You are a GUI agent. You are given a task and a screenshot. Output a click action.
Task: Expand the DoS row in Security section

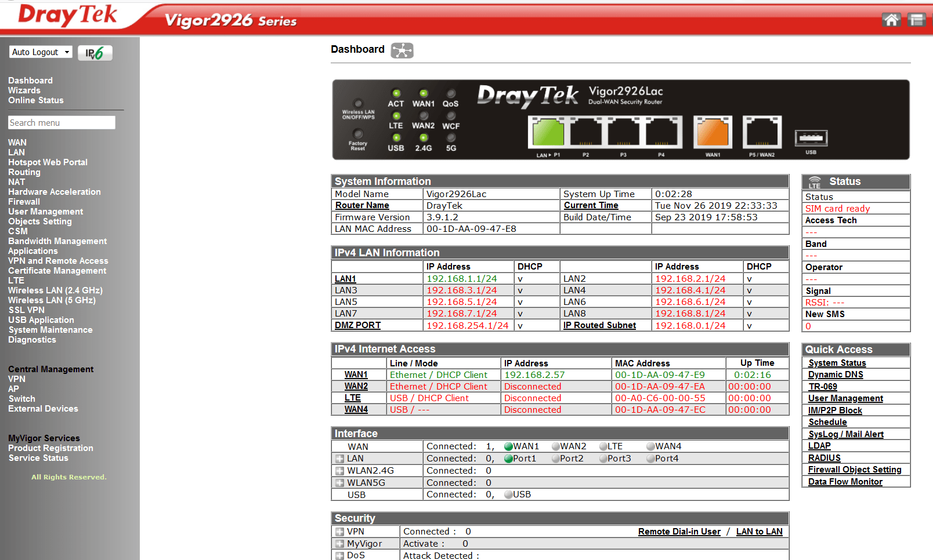point(339,555)
